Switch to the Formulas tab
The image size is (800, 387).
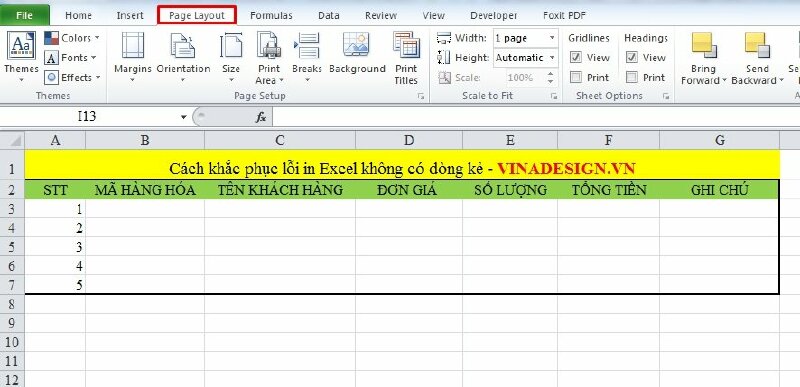tap(271, 15)
